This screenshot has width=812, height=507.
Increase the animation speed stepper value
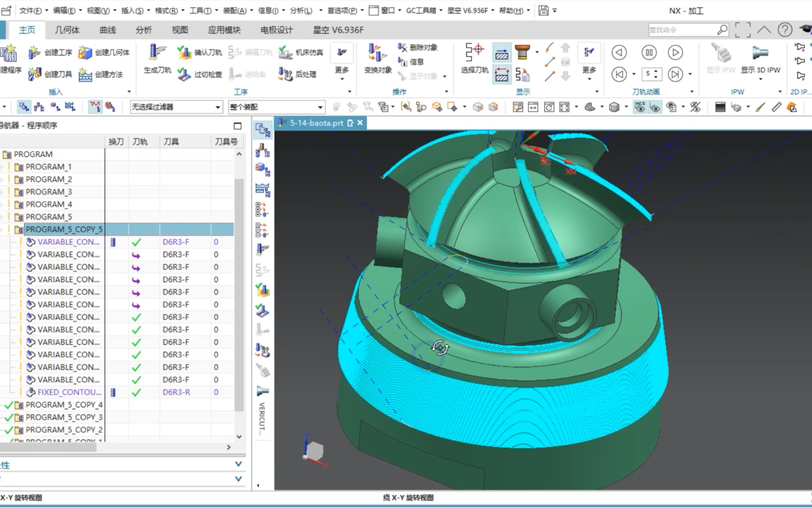656,71
